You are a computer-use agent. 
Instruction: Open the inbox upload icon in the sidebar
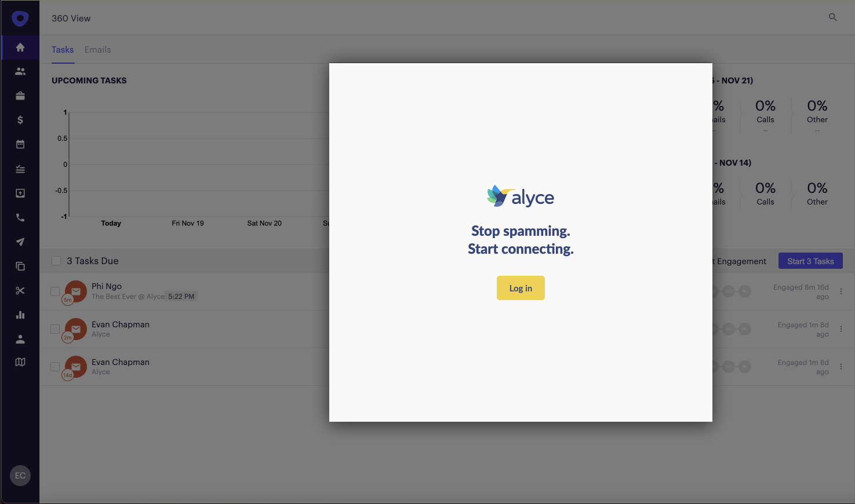click(x=20, y=193)
